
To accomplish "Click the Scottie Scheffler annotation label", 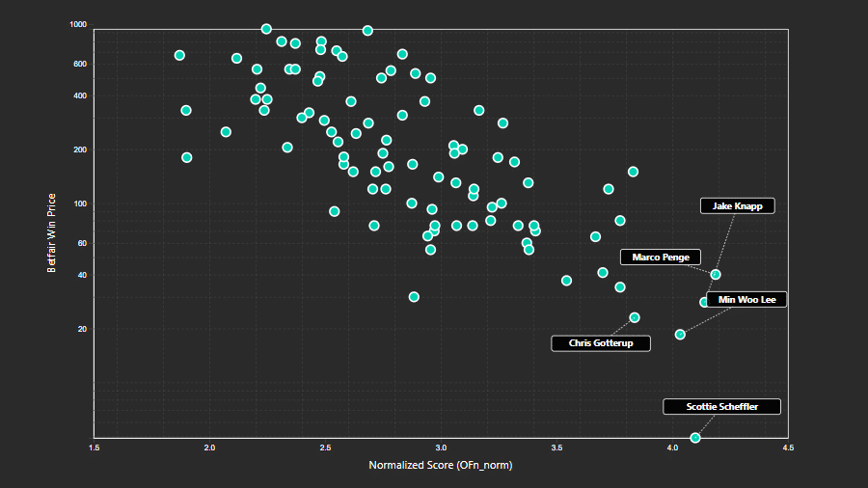I will (x=721, y=407).
